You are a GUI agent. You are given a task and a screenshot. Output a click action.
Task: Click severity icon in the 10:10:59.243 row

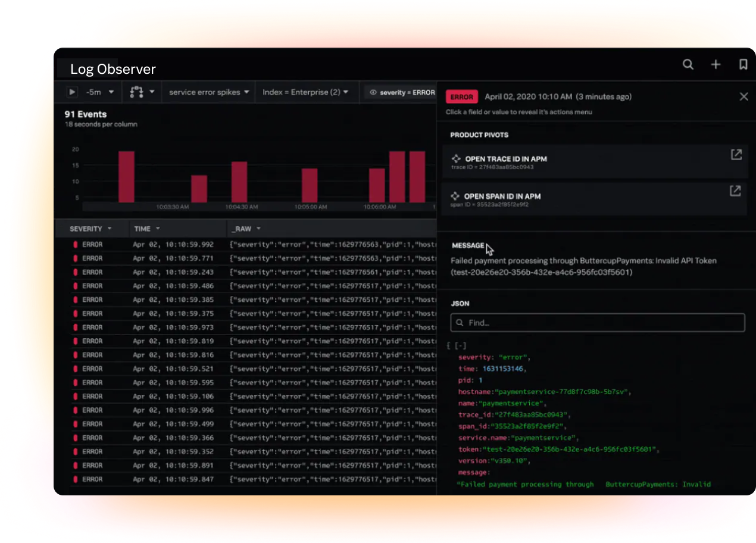pos(76,272)
